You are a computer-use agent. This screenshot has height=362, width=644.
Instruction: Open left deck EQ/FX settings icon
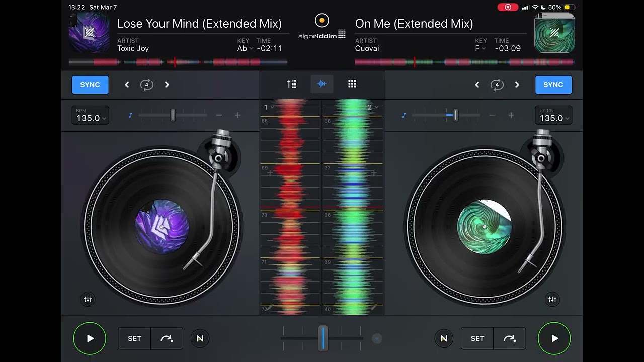tap(88, 300)
